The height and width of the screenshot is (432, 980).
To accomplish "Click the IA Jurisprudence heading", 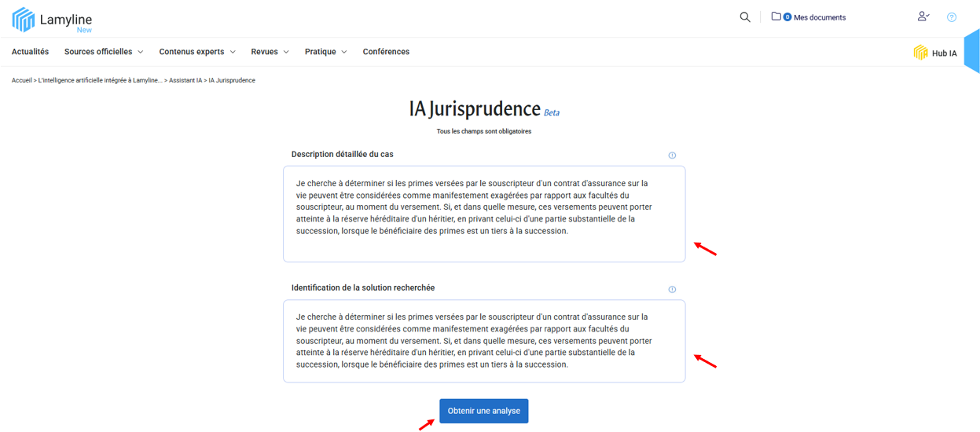I will click(475, 109).
